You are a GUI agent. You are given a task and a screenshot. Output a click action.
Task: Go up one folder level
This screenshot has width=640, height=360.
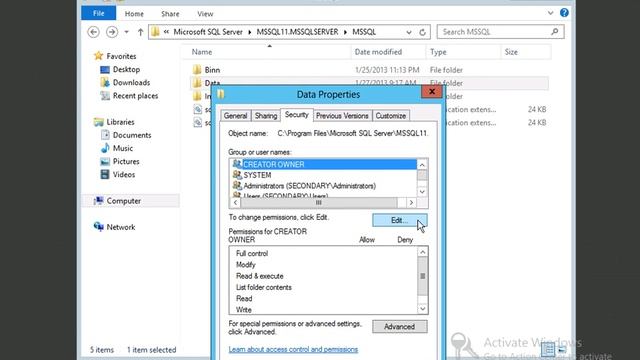(x=140, y=32)
